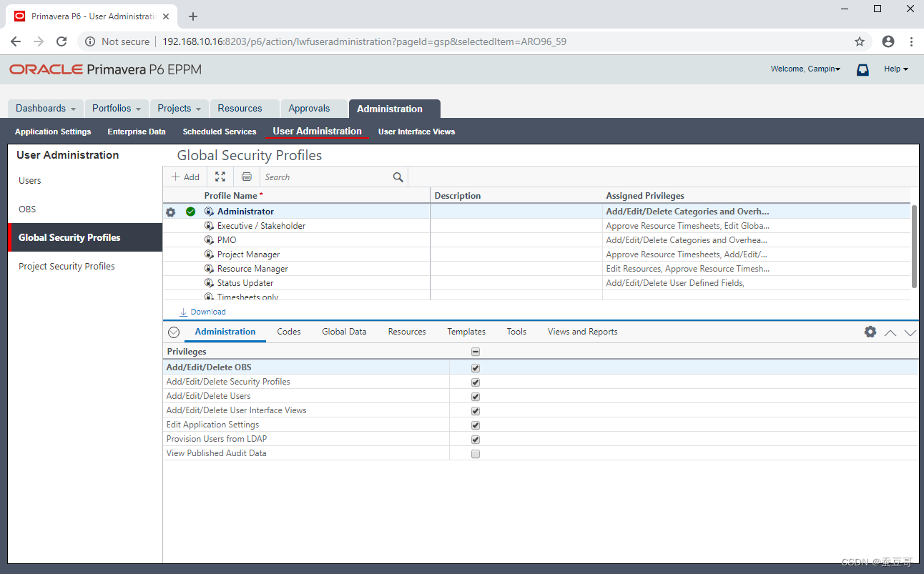
Task: Switch to the Views and Reports tab
Action: click(583, 332)
